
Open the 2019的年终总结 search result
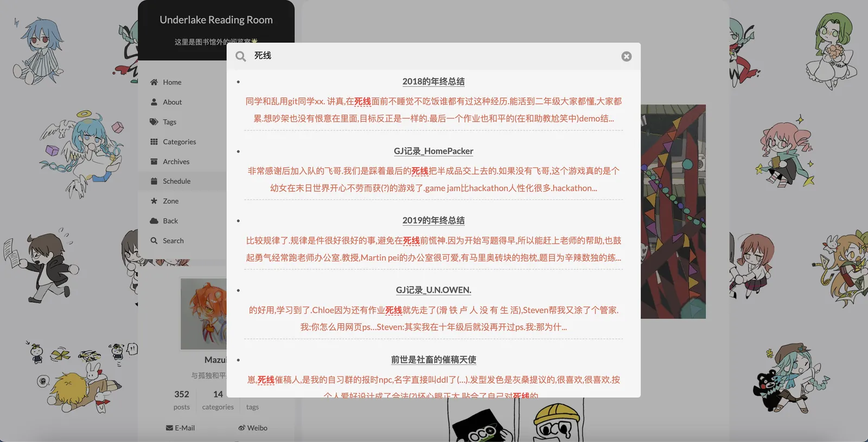[433, 220]
